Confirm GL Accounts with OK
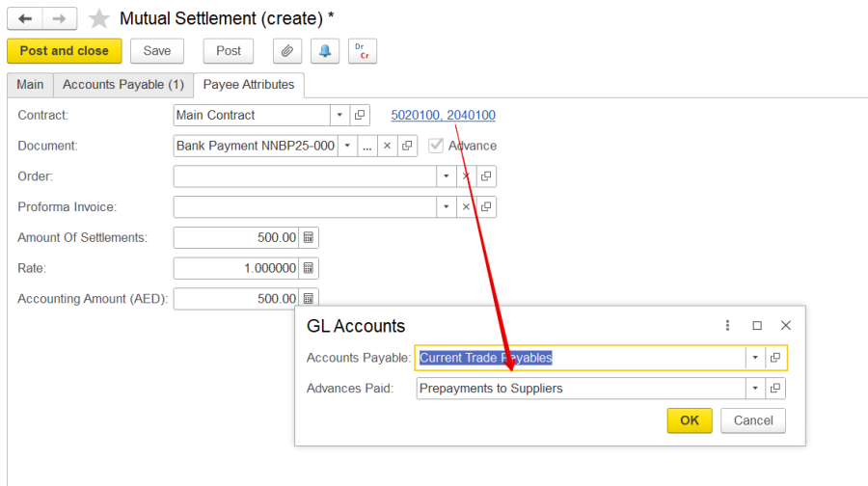The width and height of the screenshot is (868, 486). (690, 420)
